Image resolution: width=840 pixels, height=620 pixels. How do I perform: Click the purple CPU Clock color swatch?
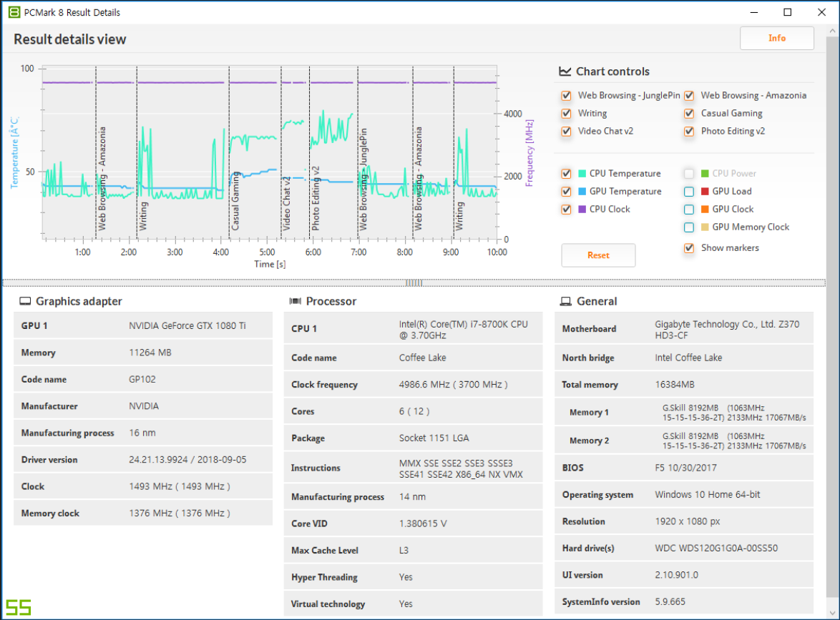point(582,210)
